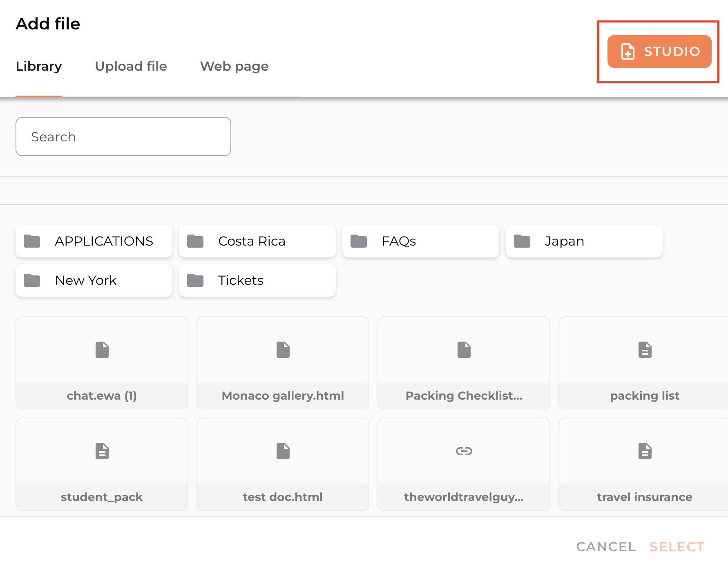Image resolution: width=728 pixels, height=568 pixels.
Task: Click the Studio new-file button
Action: [x=659, y=51]
